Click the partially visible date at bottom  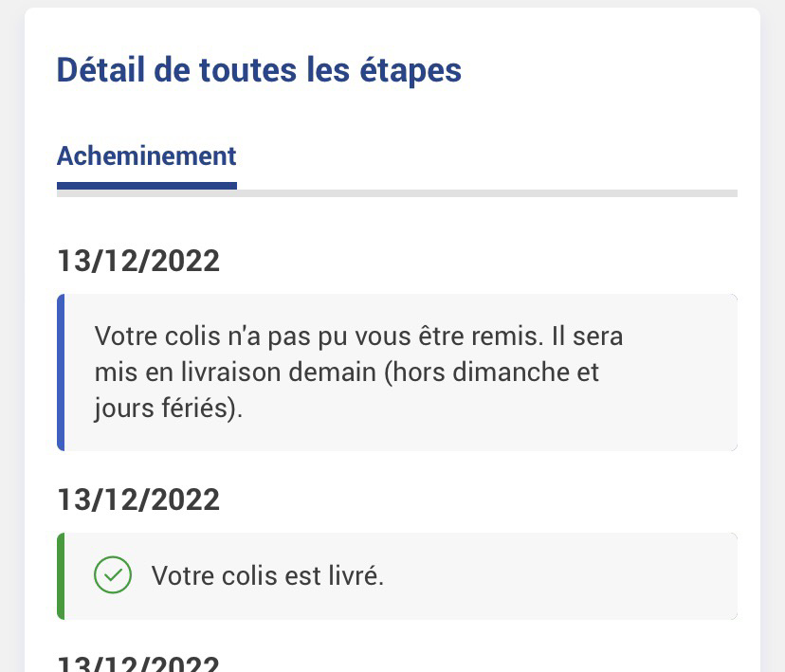[x=138, y=663]
